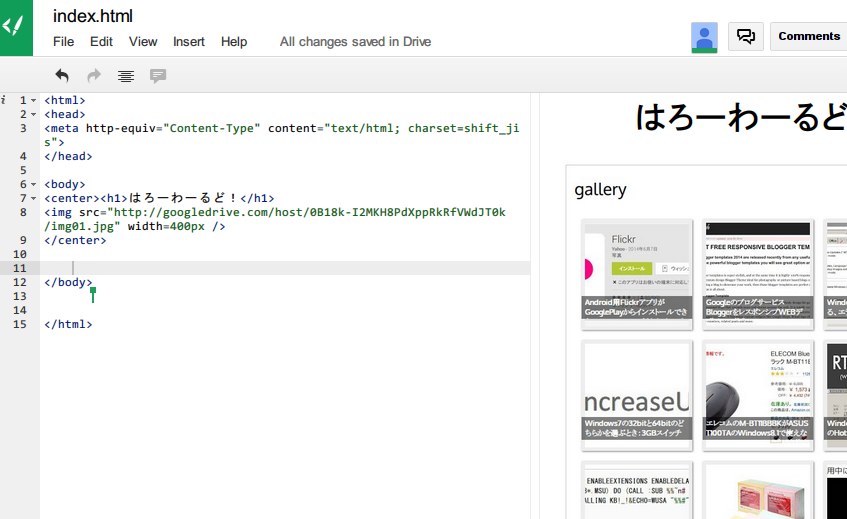Click the closing </body> tag
Viewport: 847px width, 519px height.
(68, 282)
